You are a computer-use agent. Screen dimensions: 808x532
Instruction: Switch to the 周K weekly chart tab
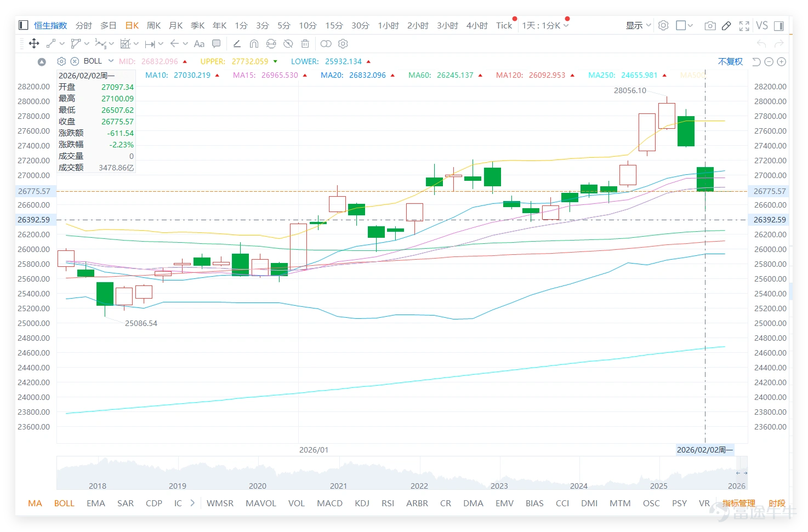click(153, 26)
